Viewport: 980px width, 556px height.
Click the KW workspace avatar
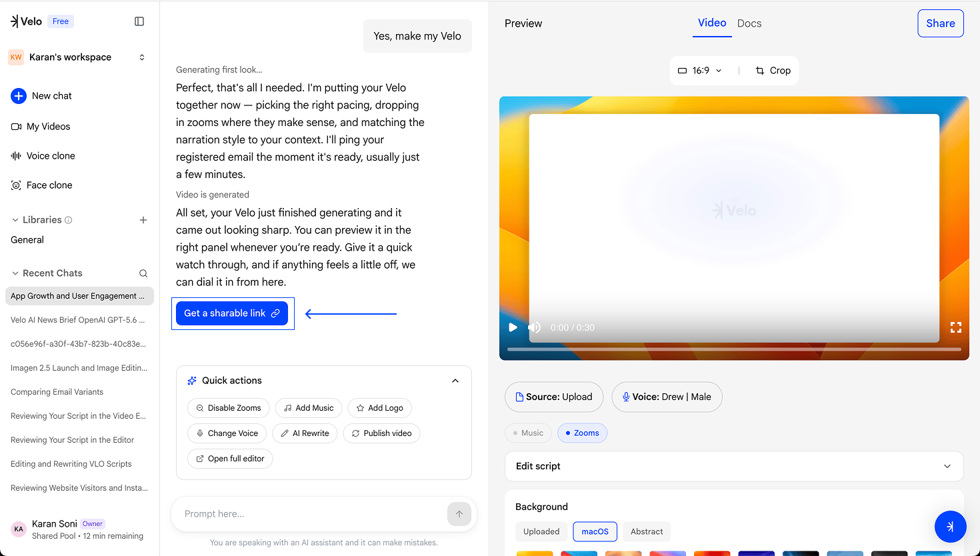pyautogui.click(x=16, y=57)
